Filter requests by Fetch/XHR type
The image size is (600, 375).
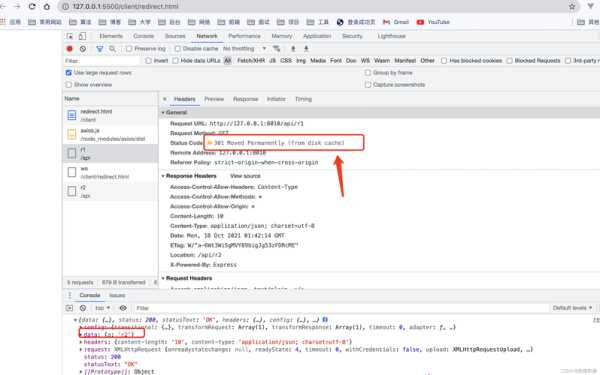point(251,61)
